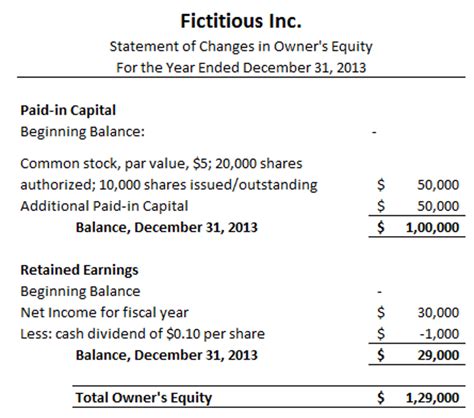Click the Total Owner's Equity label

[x=144, y=398]
